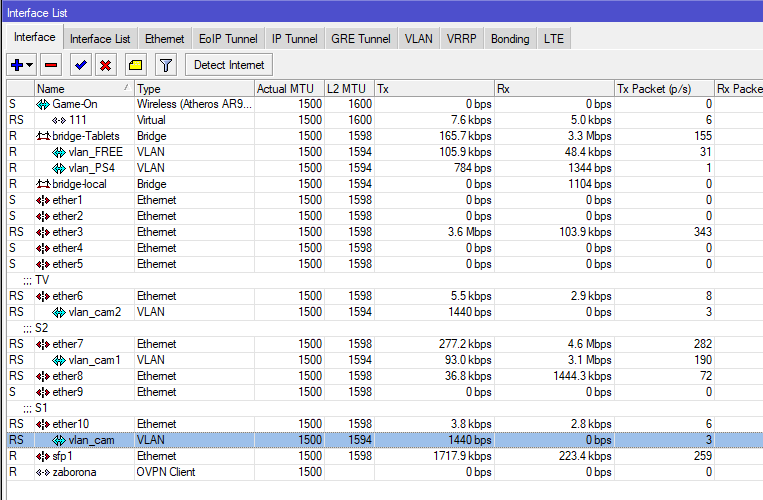Open the dropdown arrow beside the Add button
The height and width of the screenshot is (500, 763).
point(30,65)
